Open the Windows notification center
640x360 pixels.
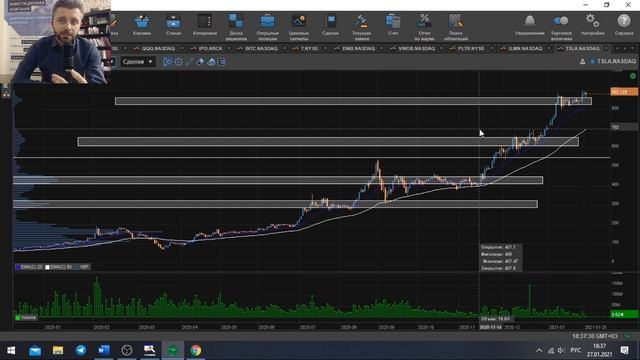[624, 350]
